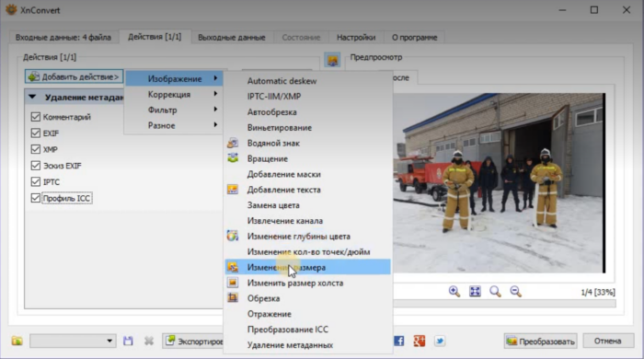Switch to the Выходные данные tab
644x359 pixels.
coord(232,38)
